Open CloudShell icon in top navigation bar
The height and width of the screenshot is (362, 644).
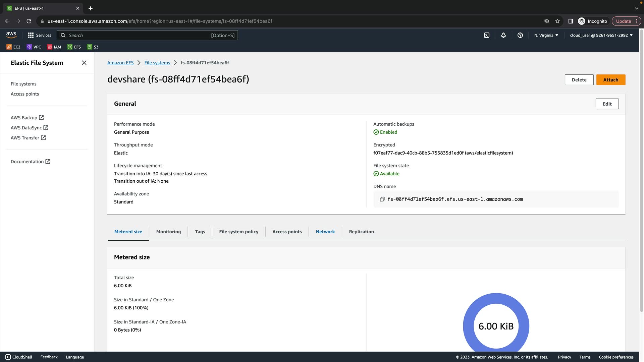[486, 35]
